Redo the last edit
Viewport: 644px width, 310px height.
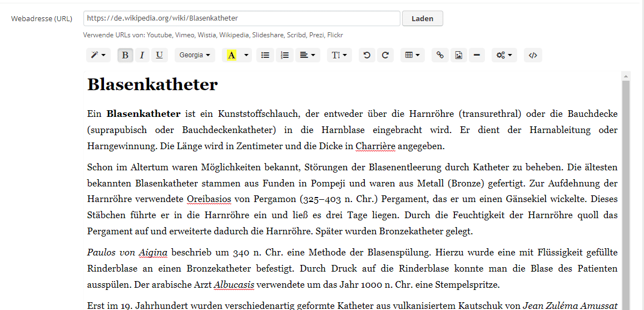click(385, 55)
